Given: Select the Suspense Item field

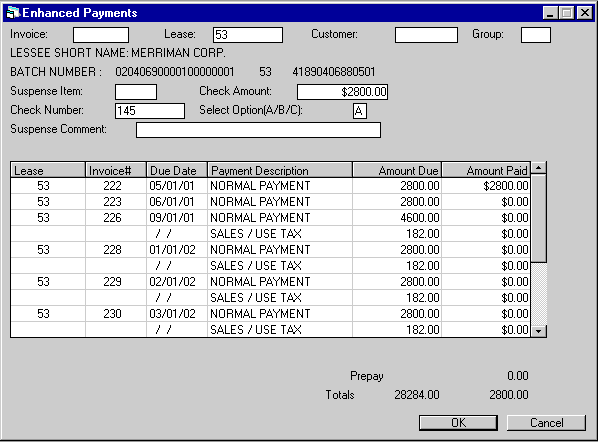Looking at the screenshot, I should coord(136,92).
